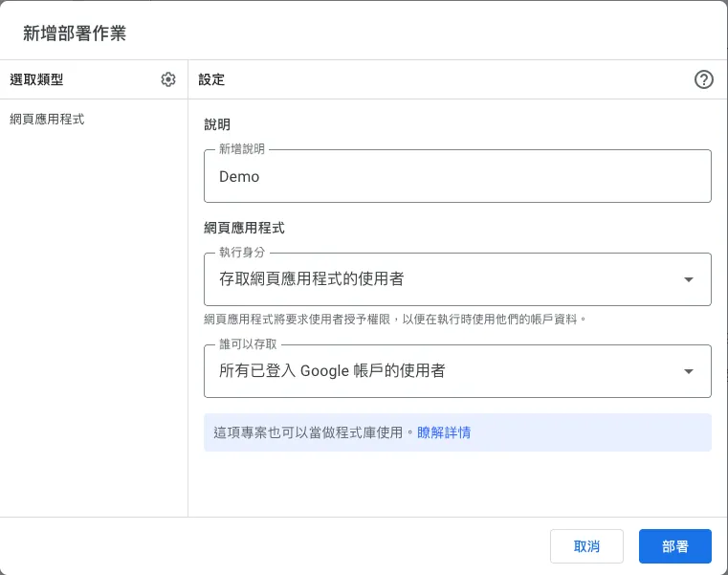Click the helper text below 執行身分
728x575 pixels.
394,319
